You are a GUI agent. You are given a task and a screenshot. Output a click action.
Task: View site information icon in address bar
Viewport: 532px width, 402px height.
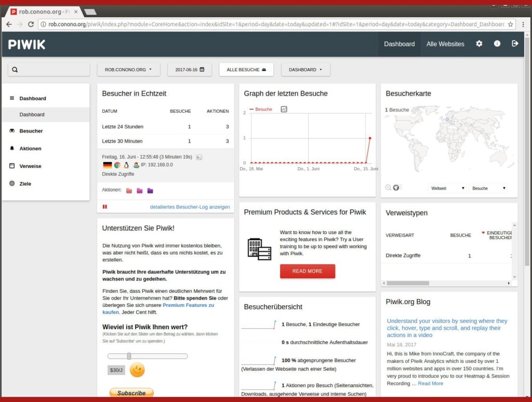[44, 24]
